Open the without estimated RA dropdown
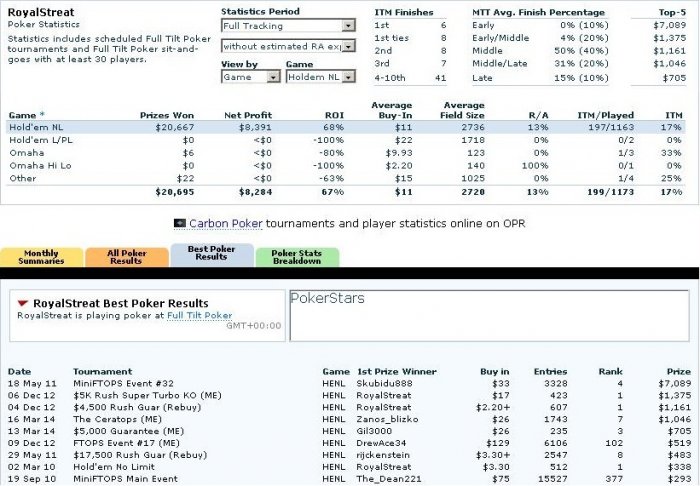 pos(288,46)
